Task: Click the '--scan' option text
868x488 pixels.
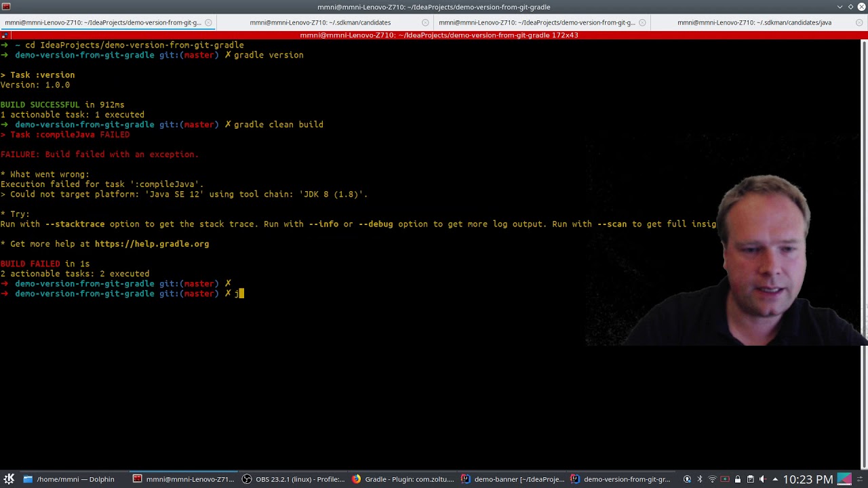Action: point(612,224)
